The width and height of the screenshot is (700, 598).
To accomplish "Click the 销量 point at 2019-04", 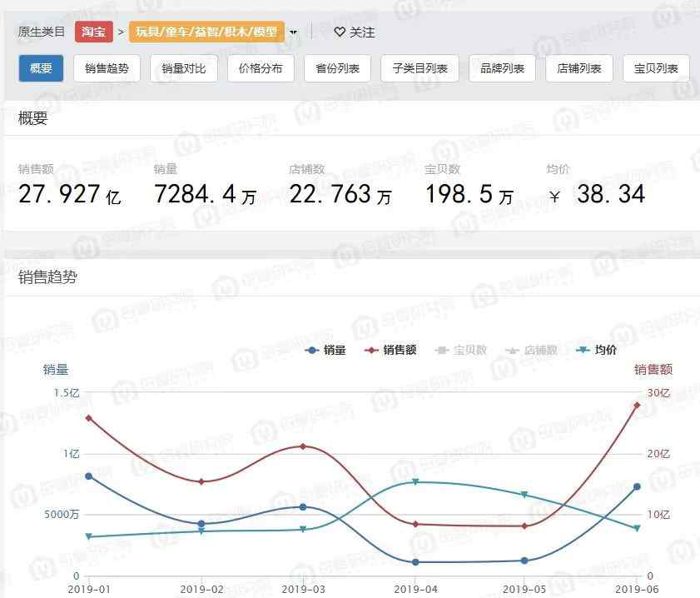I will (415, 562).
